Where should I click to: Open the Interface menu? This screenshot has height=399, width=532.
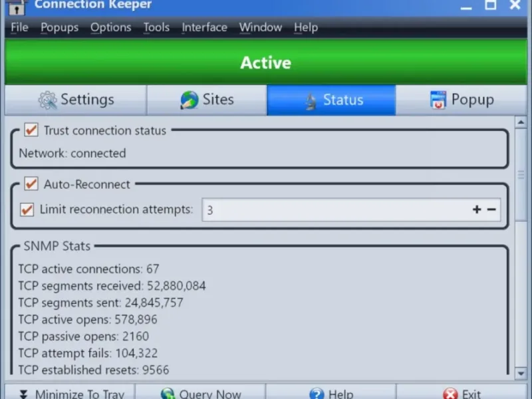(x=205, y=27)
